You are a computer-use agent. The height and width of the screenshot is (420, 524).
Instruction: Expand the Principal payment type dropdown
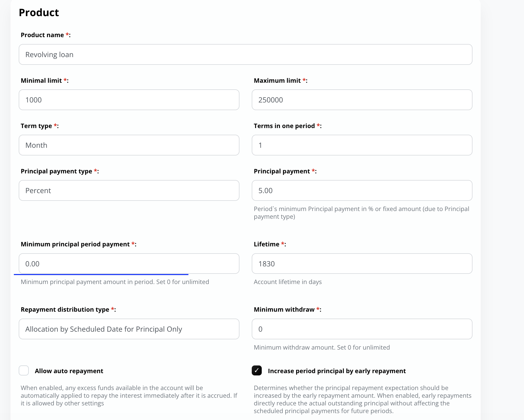(129, 191)
